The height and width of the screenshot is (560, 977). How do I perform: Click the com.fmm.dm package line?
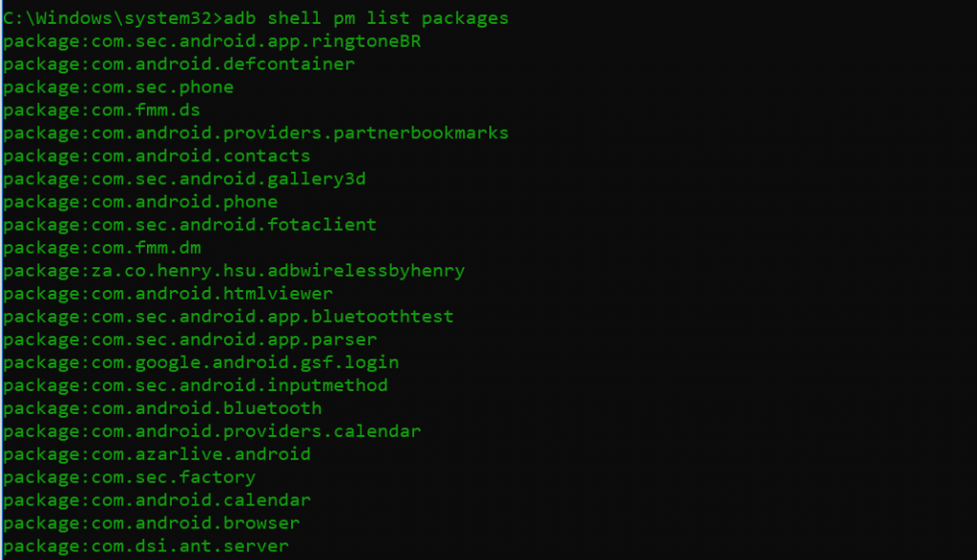[x=102, y=248]
